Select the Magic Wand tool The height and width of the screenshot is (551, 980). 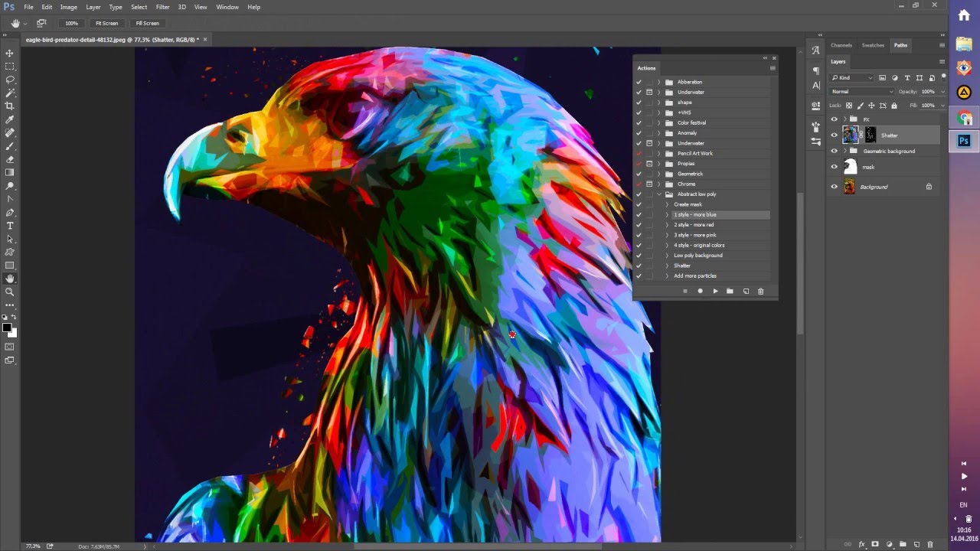tap(10, 93)
